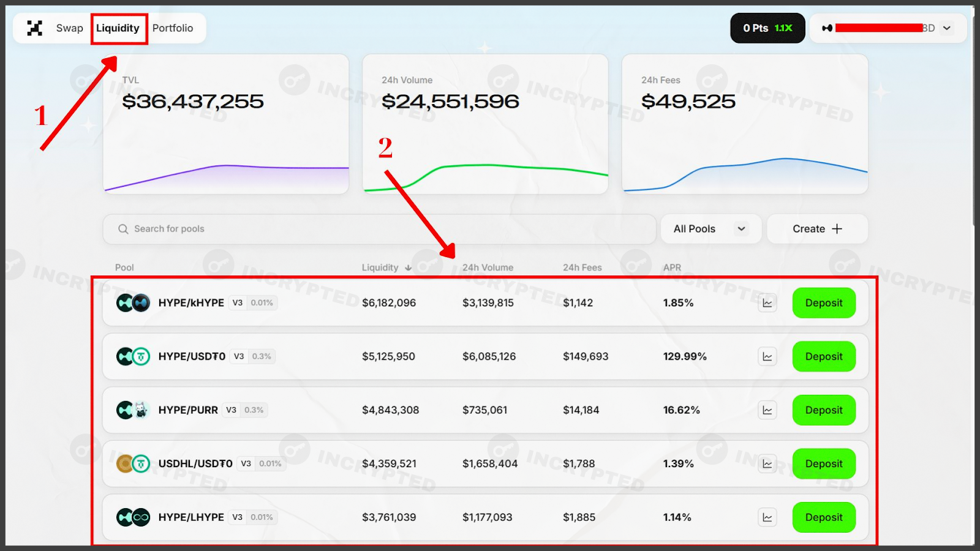
Task: Click the 0.01% fee badge on USDHL/USDT0
Action: [270, 463]
